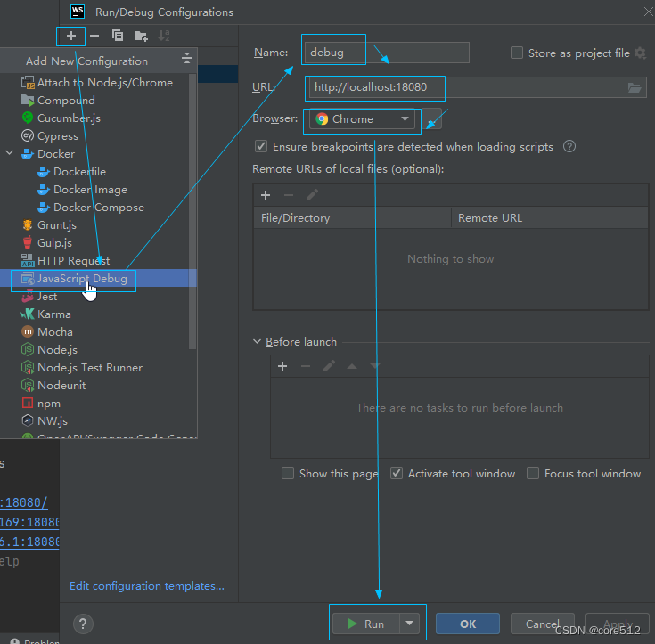Select Gulp.js configuration type
This screenshot has width=655, height=644.
point(46,243)
